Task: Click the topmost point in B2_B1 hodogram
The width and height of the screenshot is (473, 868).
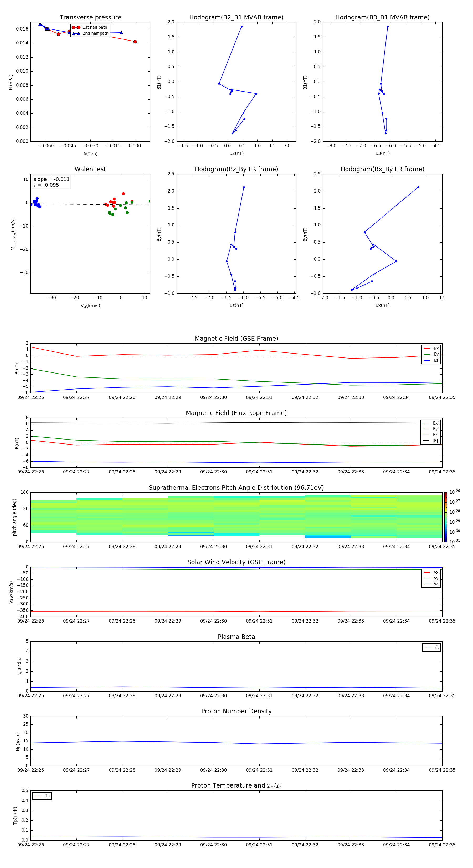Action: (x=241, y=27)
